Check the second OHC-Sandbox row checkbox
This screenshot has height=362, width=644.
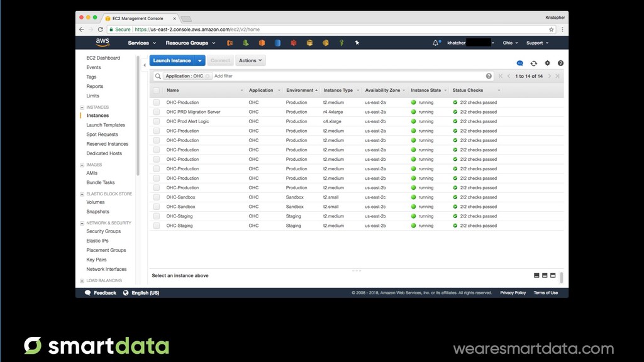157,206
